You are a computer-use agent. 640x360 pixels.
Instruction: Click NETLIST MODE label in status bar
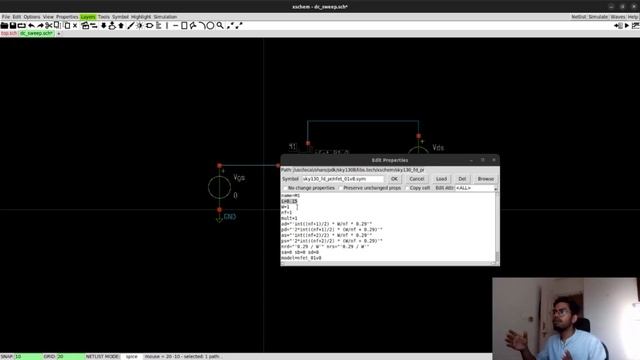(x=102, y=356)
